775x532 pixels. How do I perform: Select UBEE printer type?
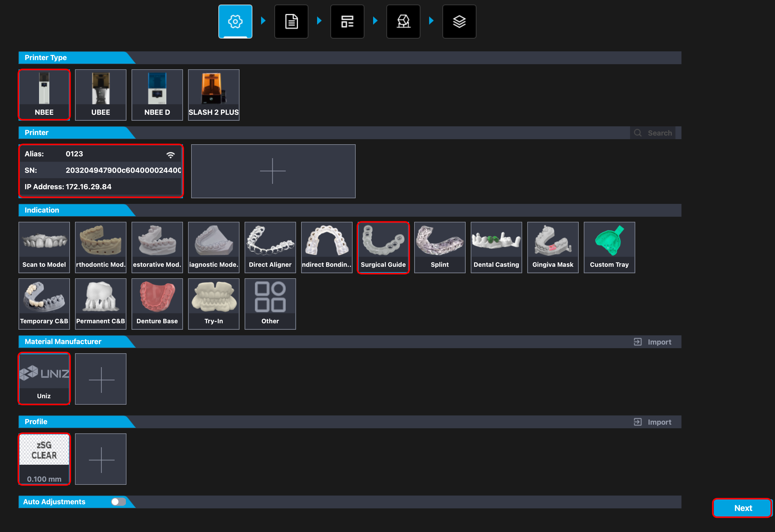101,95
